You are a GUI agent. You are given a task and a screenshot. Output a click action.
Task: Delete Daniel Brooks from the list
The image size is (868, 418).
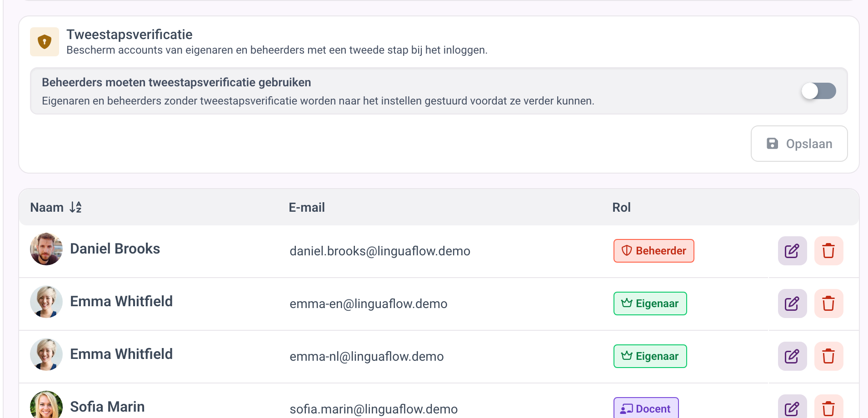click(x=828, y=251)
